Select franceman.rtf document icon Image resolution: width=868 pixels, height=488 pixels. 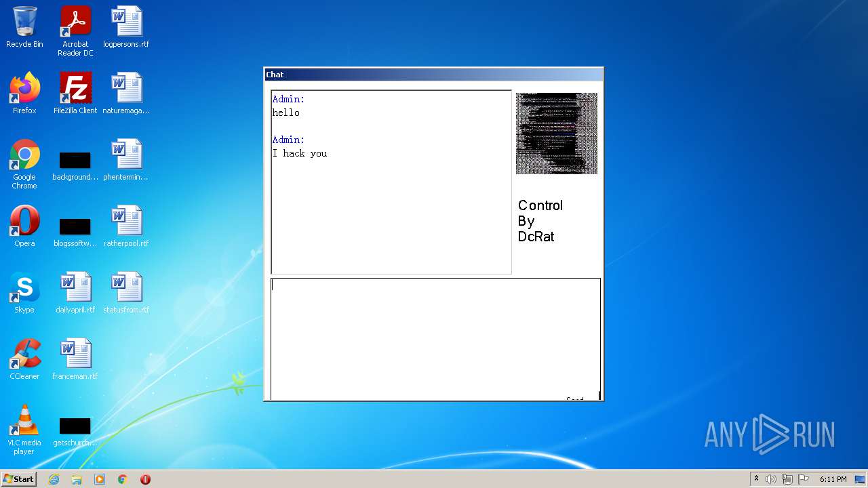[x=75, y=359]
